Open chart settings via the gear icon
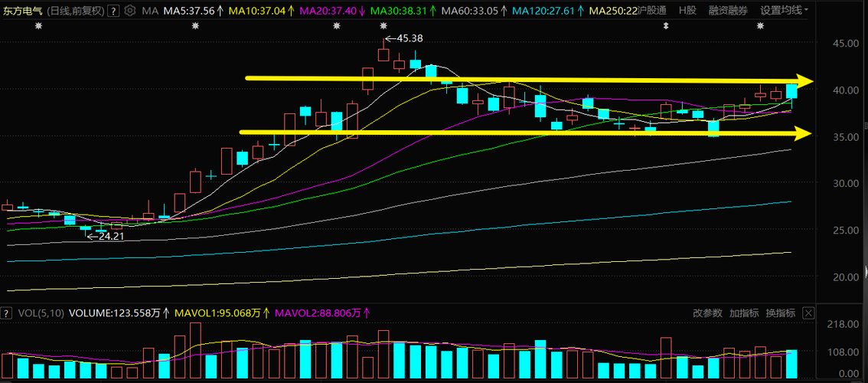 [x=129, y=10]
